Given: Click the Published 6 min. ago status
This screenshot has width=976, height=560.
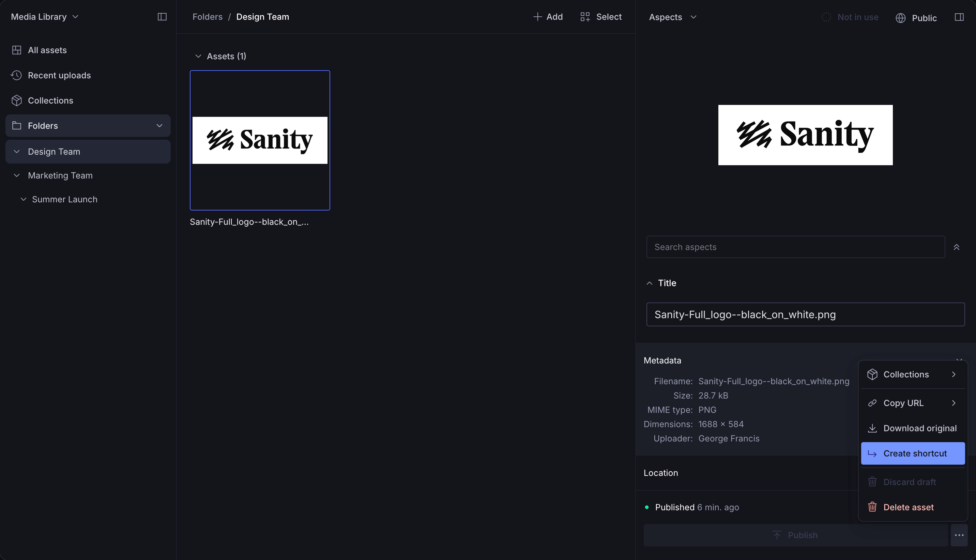Looking at the screenshot, I should tap(697, 507).
